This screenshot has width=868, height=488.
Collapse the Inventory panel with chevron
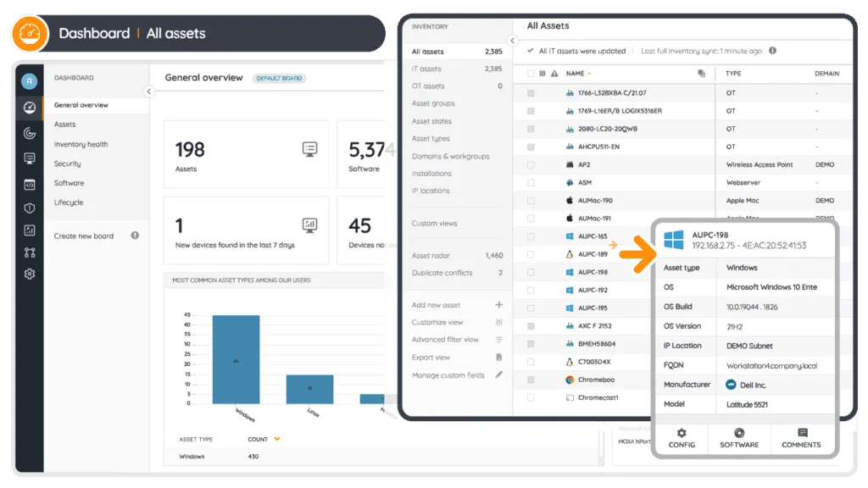click(512, 41)
